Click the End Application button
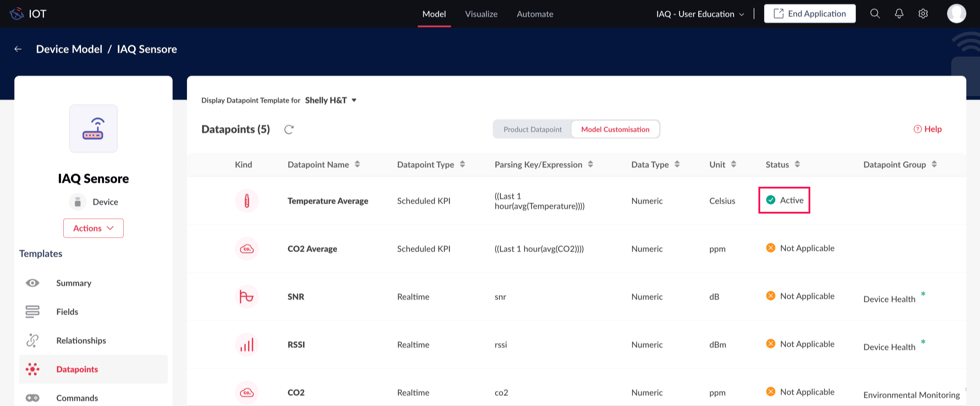 tap(809, 14)
